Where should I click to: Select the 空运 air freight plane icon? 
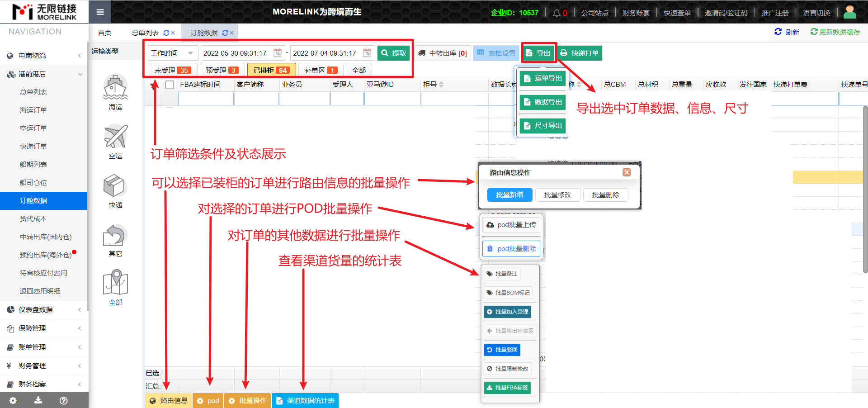[115, 137]
